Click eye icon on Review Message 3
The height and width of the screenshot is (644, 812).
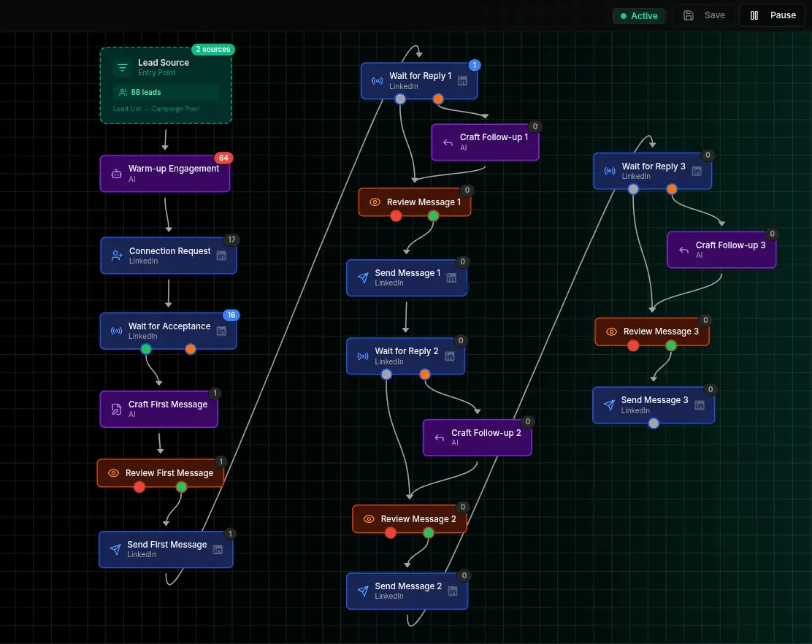[612, 331]
